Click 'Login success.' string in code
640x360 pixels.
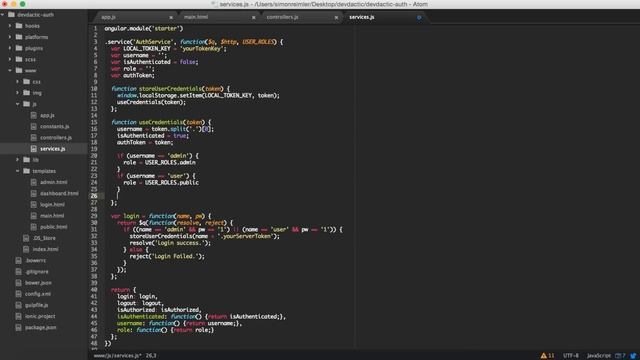[179, 243]
